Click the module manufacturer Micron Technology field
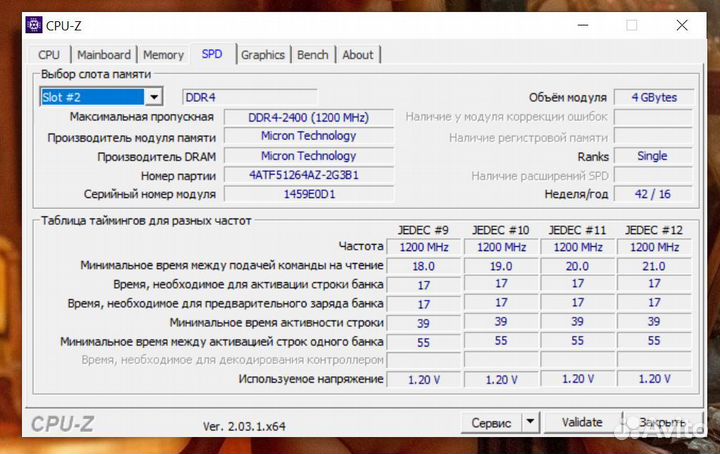Screen dimensions: 720x454 tap(309, 136)
